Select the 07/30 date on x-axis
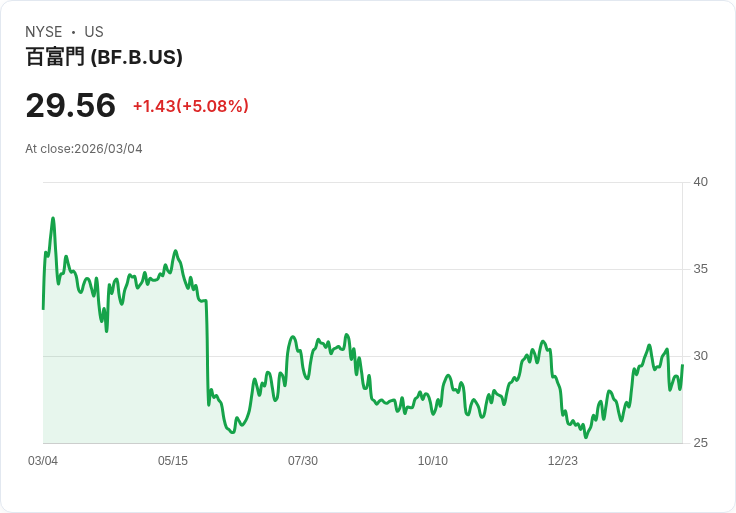 point(303,461)
